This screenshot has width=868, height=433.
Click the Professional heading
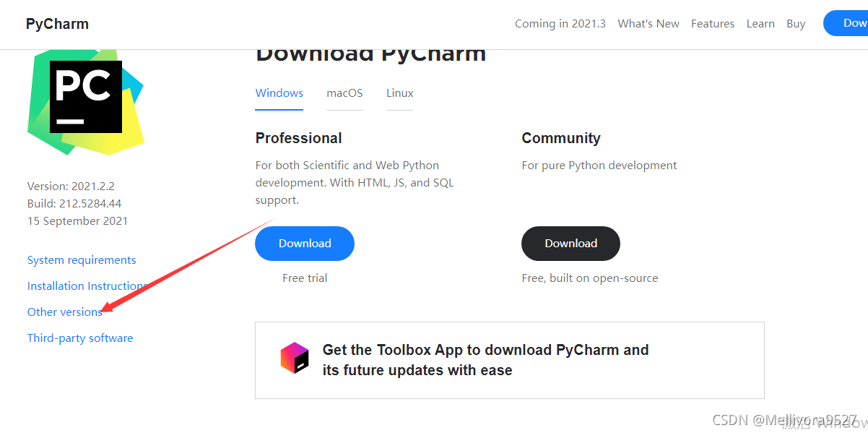click(x=299, y=138)
